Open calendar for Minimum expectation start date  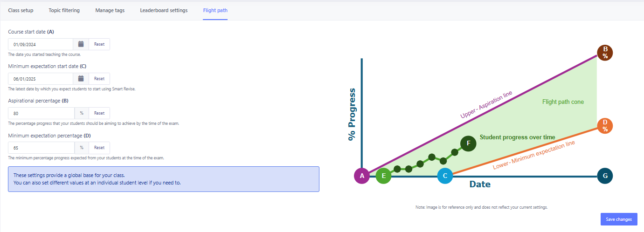[81, 79]
